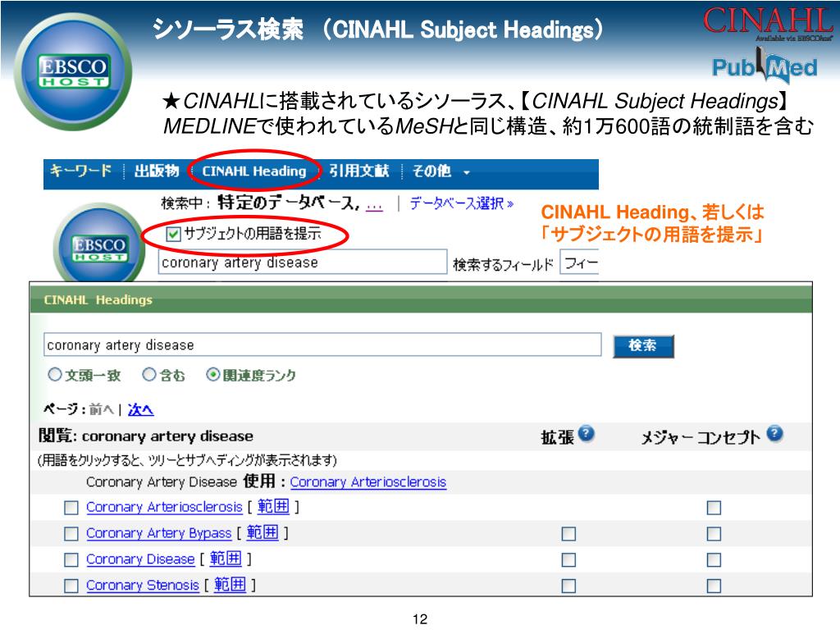
Task: Click the CINAHL Headings green bar title
Action: point(98,299)
